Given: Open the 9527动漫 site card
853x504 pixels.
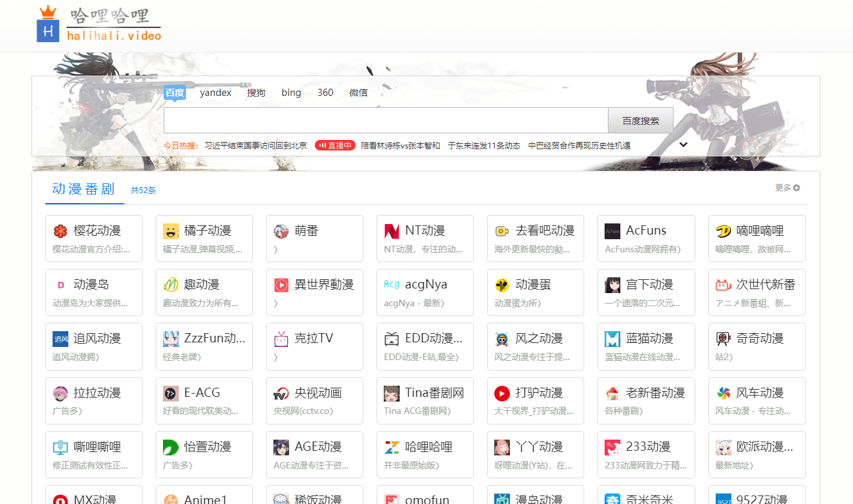Looking at the screenshot, I should (x=757, y=495).
